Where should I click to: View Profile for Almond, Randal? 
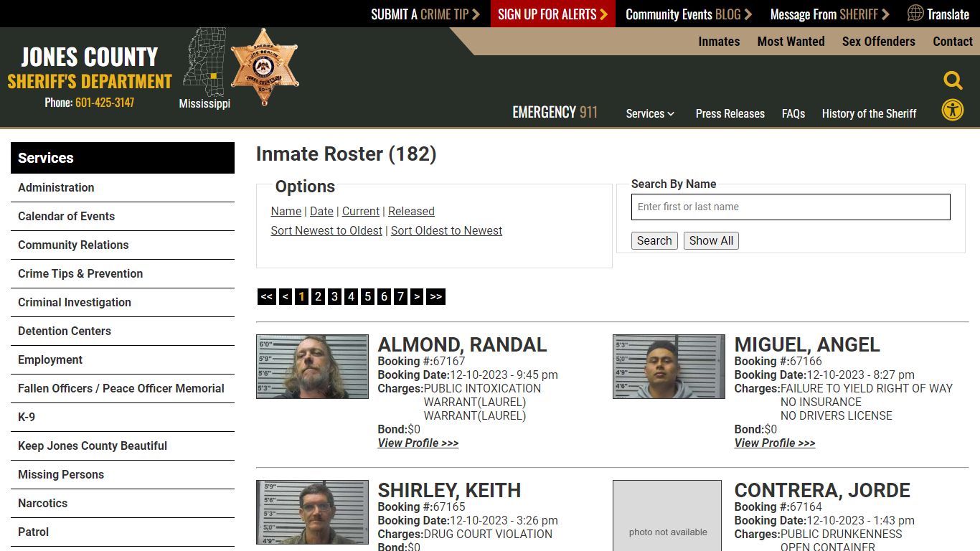(418, 443)
